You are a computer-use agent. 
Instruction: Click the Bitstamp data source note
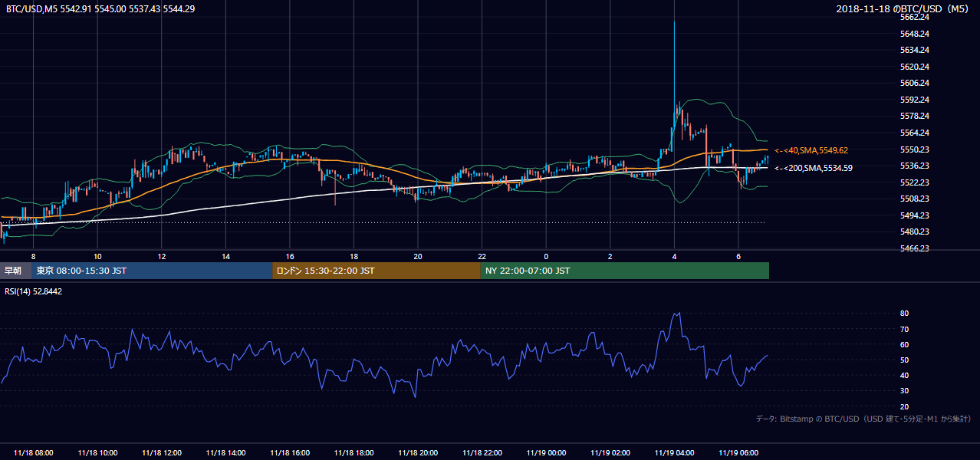[x=863, y=419]
